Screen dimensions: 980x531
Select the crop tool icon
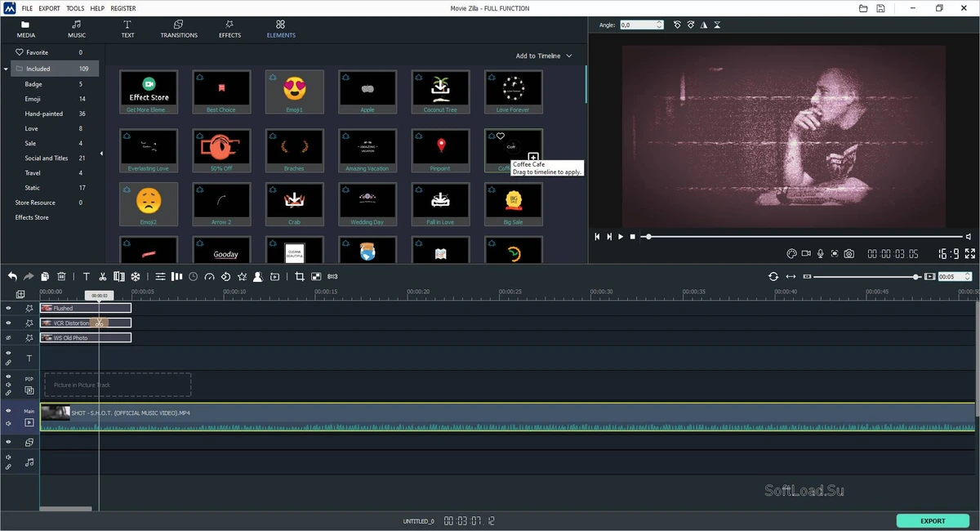300,277
